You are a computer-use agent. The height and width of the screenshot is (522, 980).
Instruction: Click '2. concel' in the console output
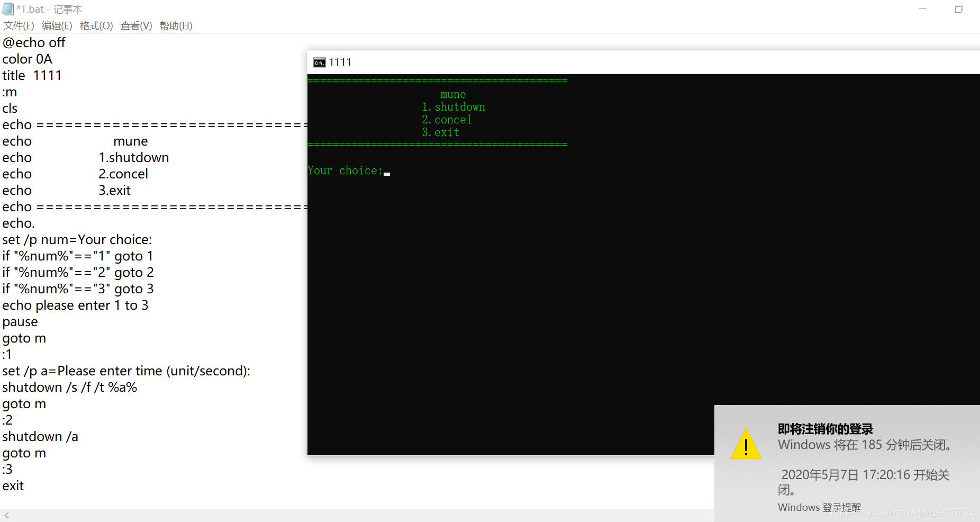[x=447, y=120]
